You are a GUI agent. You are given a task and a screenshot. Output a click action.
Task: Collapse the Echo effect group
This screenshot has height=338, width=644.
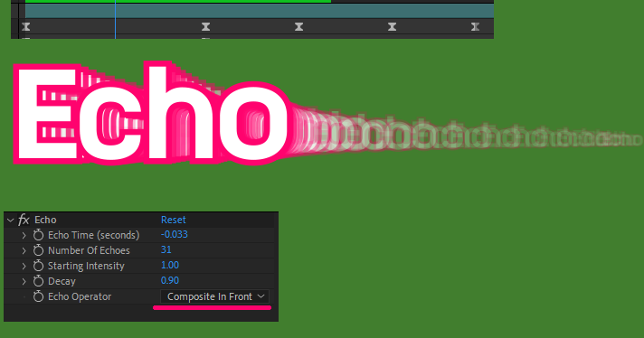point(10,221)
